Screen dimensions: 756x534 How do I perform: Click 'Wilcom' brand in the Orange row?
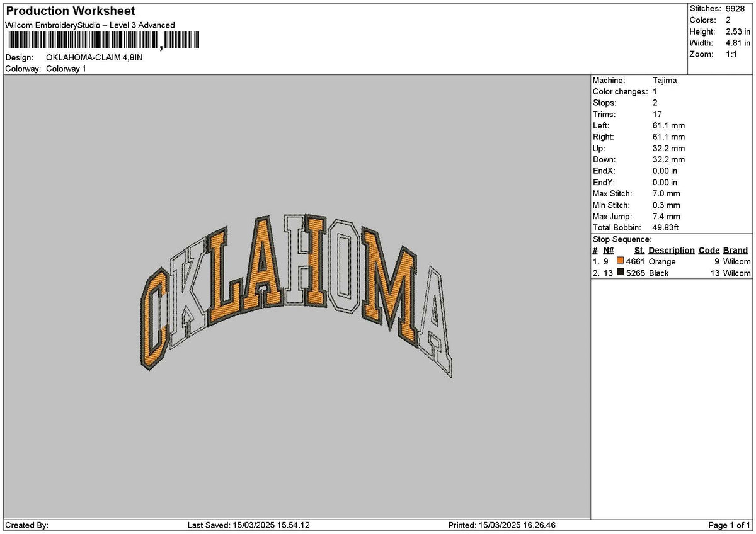click(737, 262)
